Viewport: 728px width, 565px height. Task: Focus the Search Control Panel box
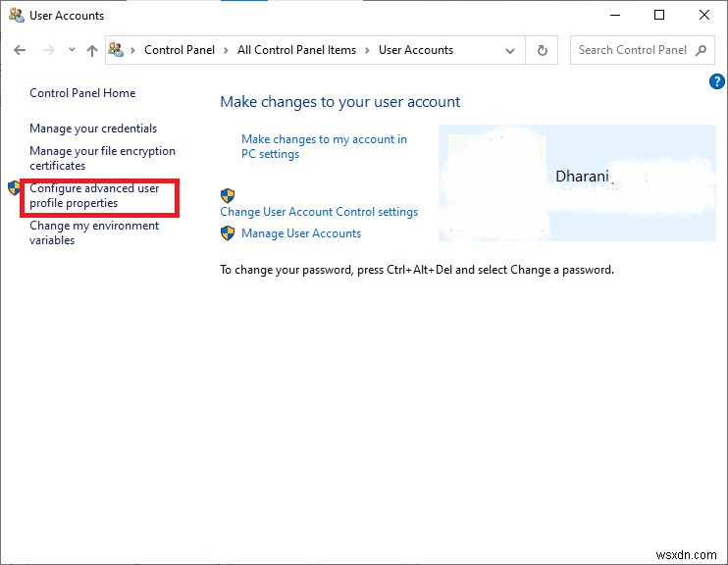pyautogui.click(x=642, y=50)
